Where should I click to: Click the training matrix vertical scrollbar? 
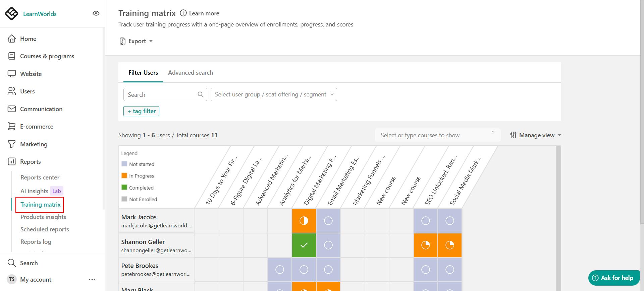pos(558,218)
